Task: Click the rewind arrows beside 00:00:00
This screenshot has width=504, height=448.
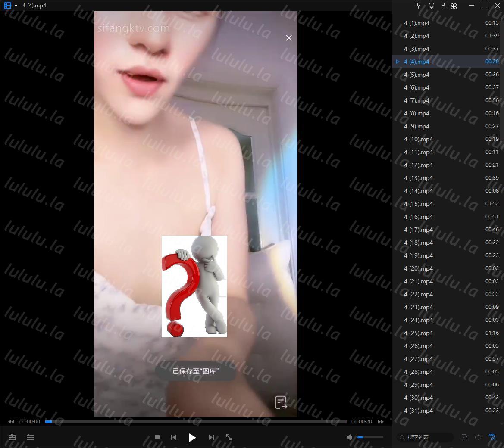Action: [11, 422]
